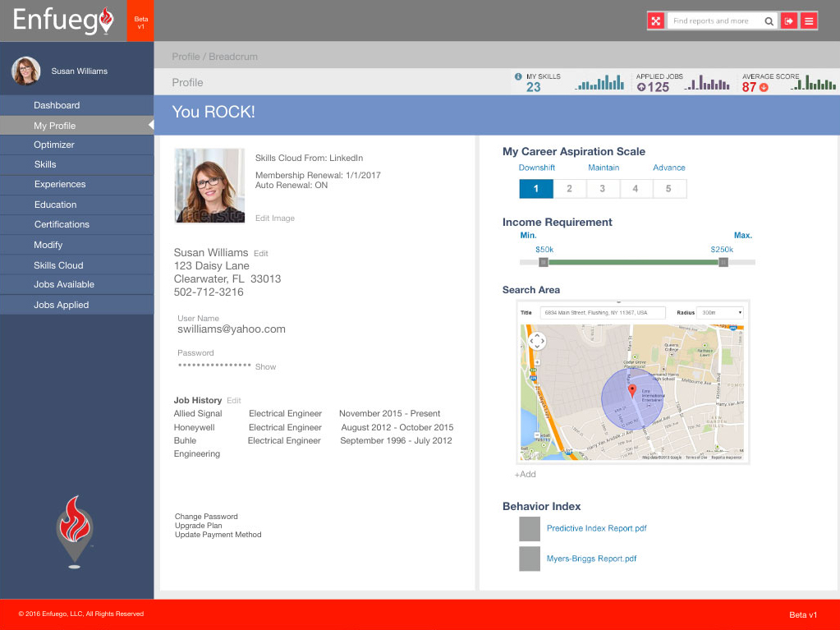Go to Skills Cloud in sidebar
Image resolution: width=840 pixels, height=630 pixels.
point(58,265)
